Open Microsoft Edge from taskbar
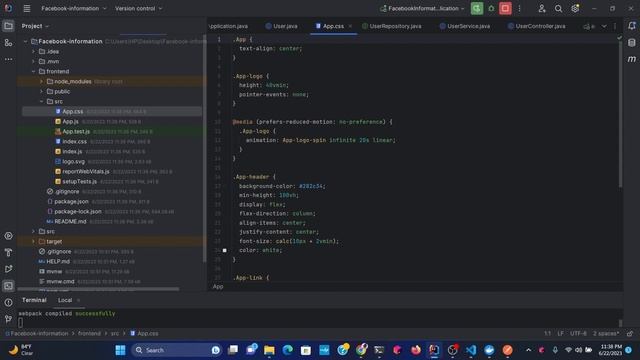Viewport: 640px width, 360px height. [x=288, y=350]
